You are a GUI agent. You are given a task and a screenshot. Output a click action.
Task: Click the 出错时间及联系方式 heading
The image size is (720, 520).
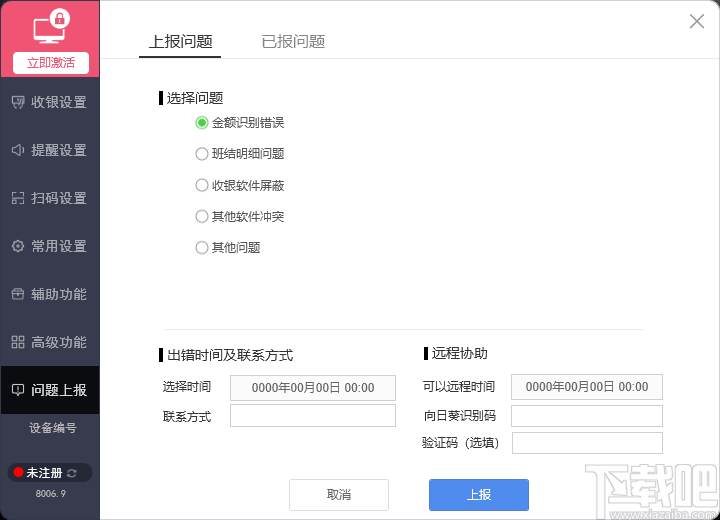(230, 355)
